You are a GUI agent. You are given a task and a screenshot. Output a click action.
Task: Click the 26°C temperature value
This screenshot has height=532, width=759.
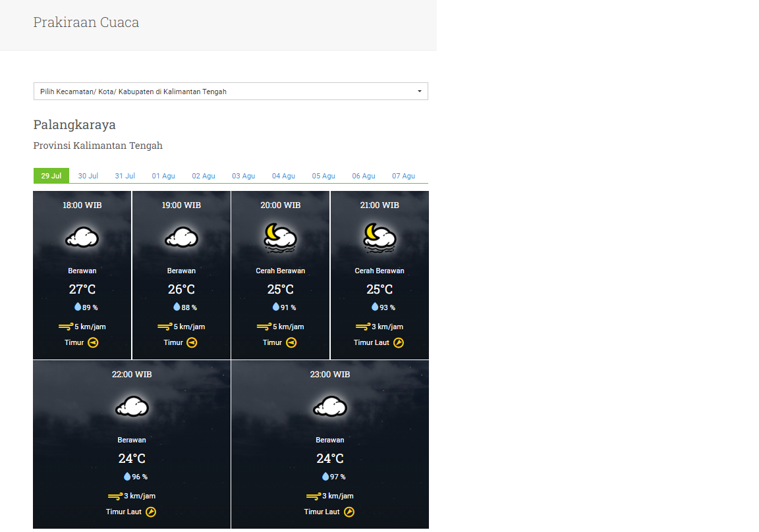182,289
